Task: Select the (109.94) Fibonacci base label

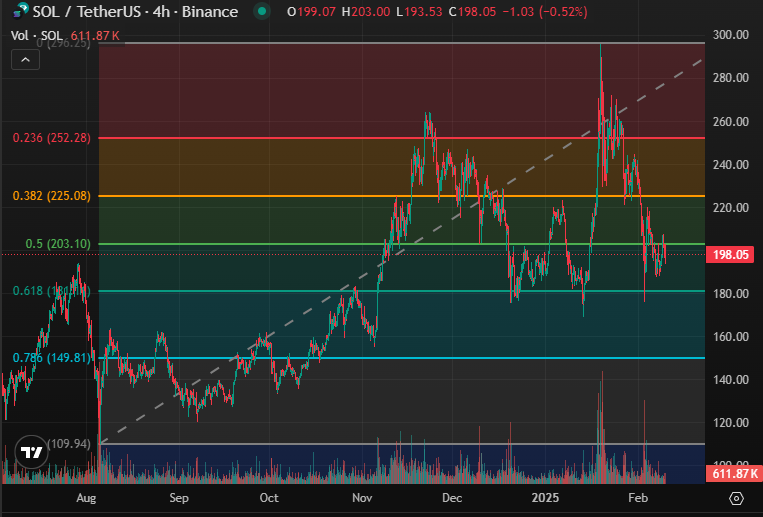Action: pos(69,443)
